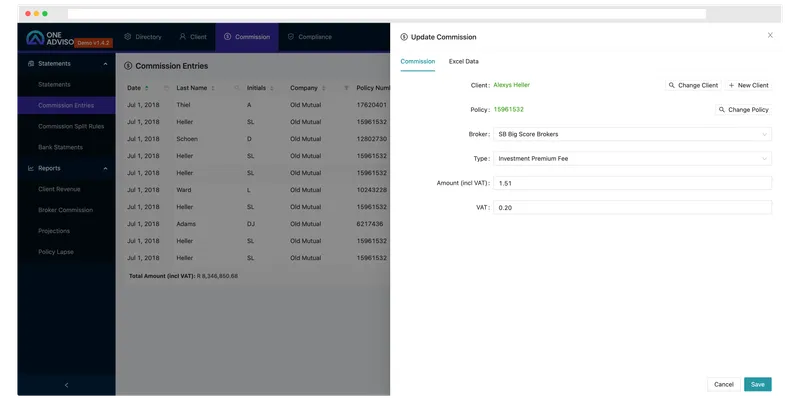Click the Statements bank icon in the sidebar
The height and width of the screenshot is (400, 800).
[x=31, y=64]
